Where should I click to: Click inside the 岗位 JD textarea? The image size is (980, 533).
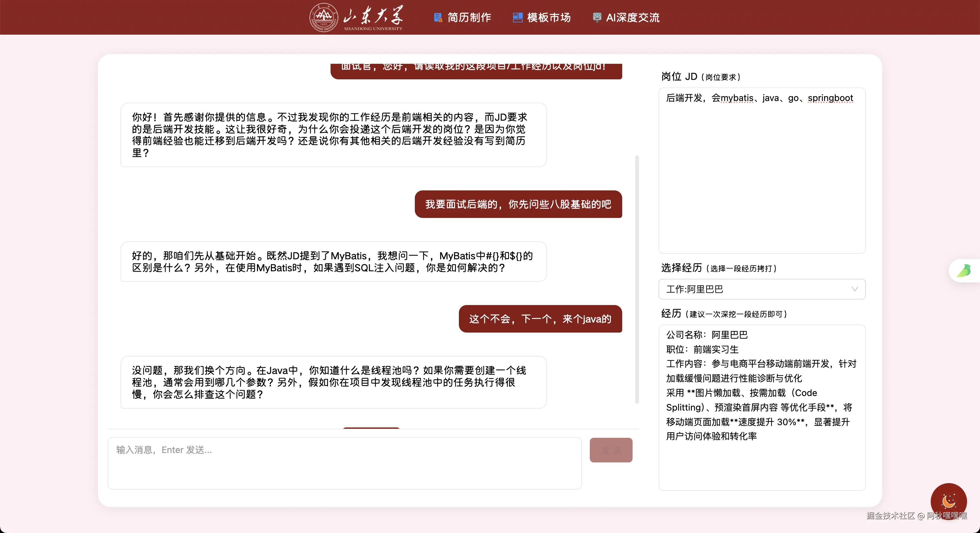click(762, 171)
